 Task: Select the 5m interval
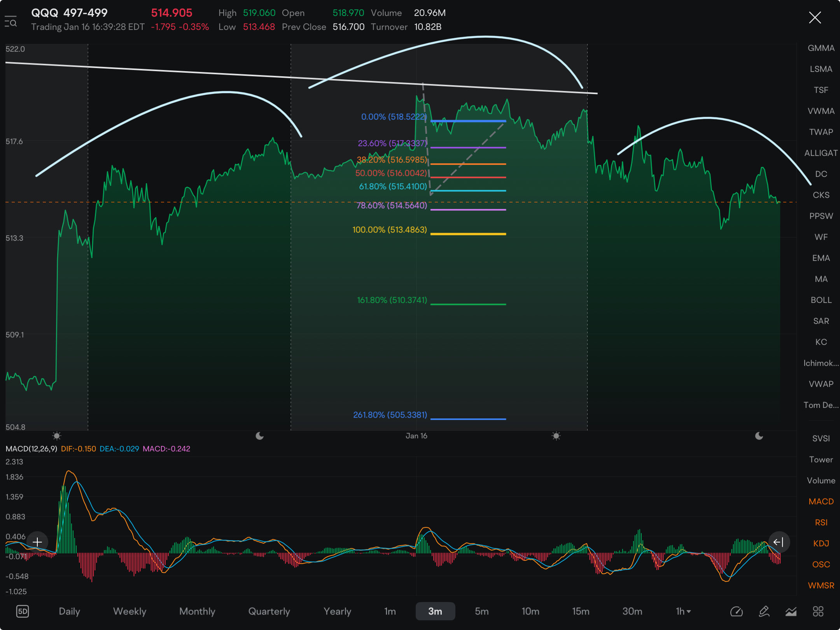coord(481,611)
